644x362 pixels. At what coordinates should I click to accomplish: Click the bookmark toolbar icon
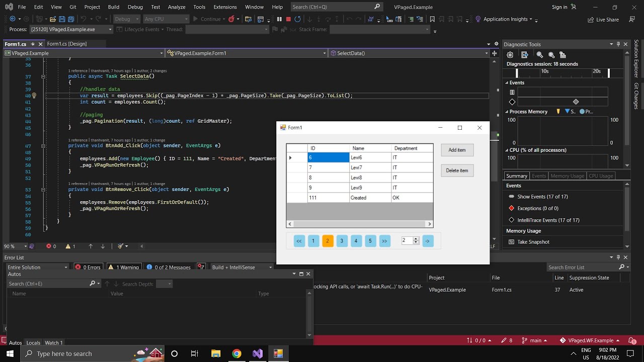click(x=432, y=19)
